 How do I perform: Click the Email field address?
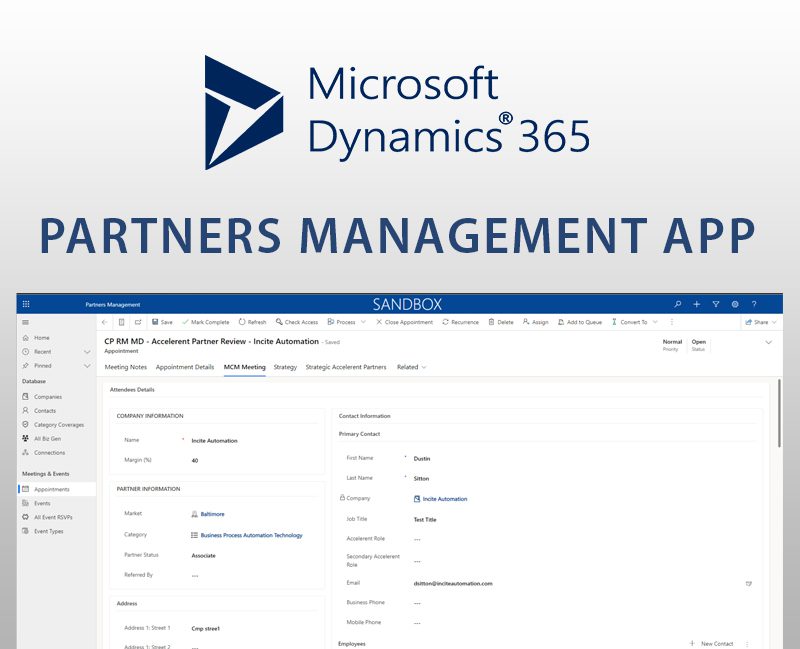453,584
